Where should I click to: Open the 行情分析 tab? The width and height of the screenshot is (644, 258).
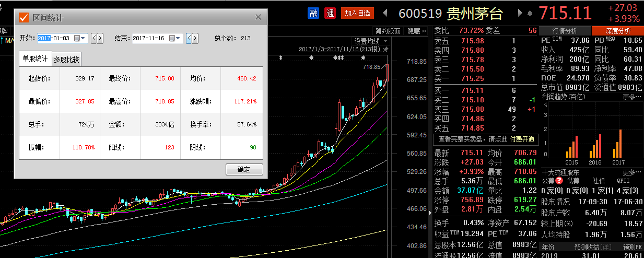pyautogui.click(x=565, y=31)
